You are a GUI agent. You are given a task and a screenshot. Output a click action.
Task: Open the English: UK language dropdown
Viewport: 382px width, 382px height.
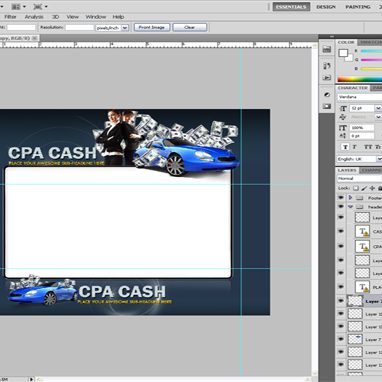359,159
